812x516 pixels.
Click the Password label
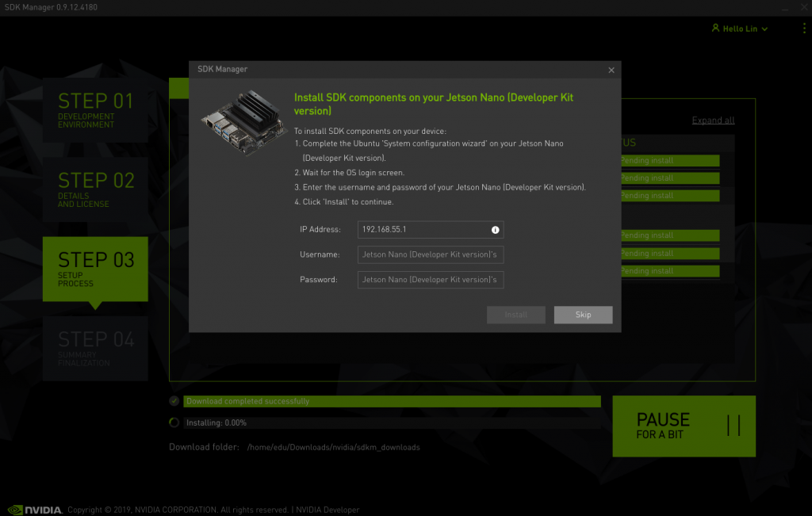click(319, 280)
